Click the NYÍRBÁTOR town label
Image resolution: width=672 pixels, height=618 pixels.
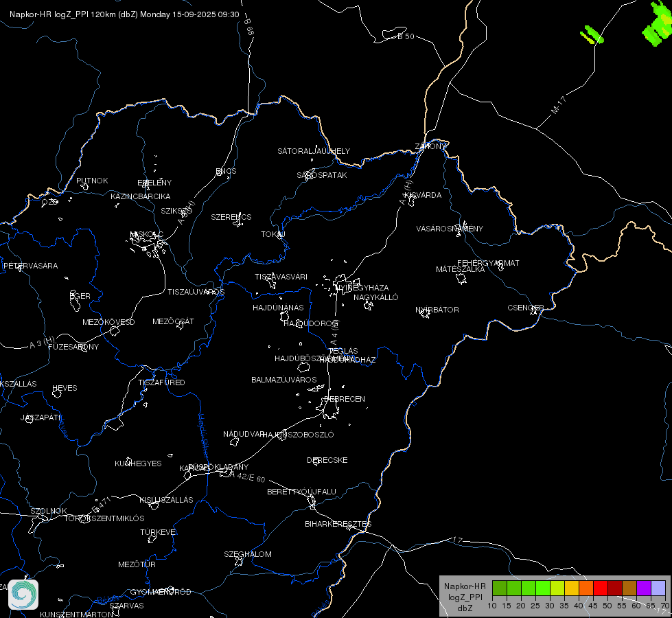tap(437, 310)
